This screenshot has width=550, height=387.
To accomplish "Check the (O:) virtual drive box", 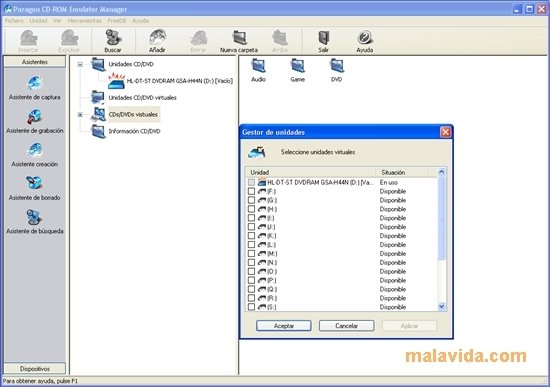I will pyautogui.click(x=251, y=271).
